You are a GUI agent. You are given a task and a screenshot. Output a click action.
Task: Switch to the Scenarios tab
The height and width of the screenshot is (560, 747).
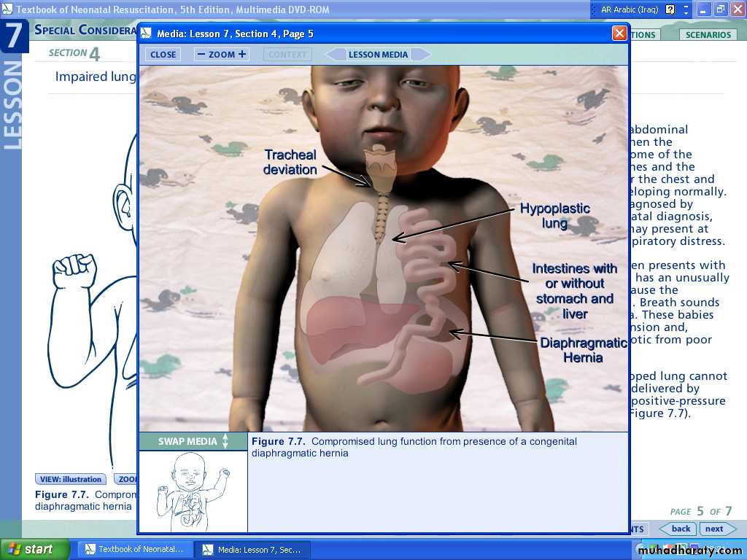708,35
